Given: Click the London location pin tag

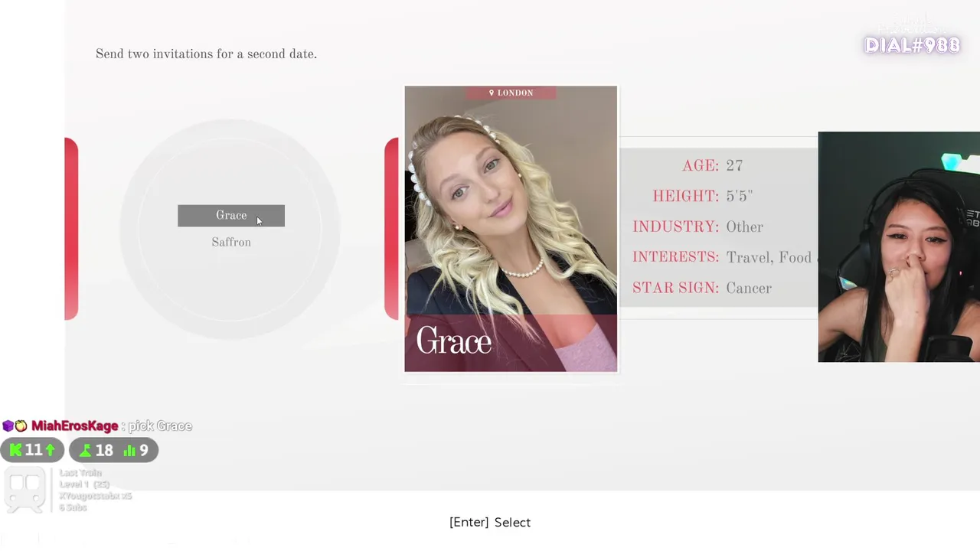Looking at the screenshot, I should (x=511, y=93).
